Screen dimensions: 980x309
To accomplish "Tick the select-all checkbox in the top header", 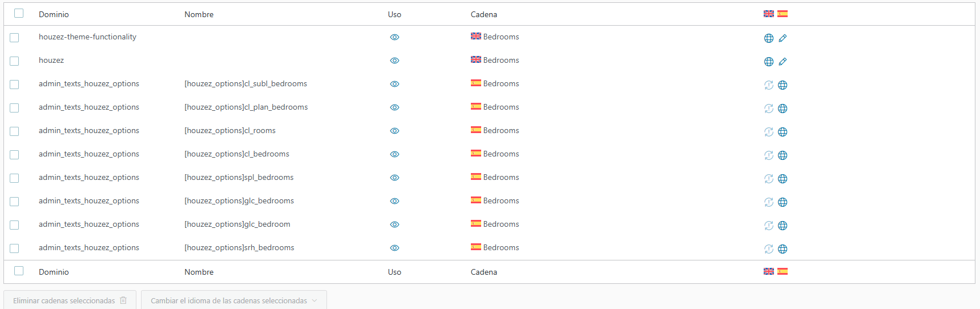I will [19, 13].
